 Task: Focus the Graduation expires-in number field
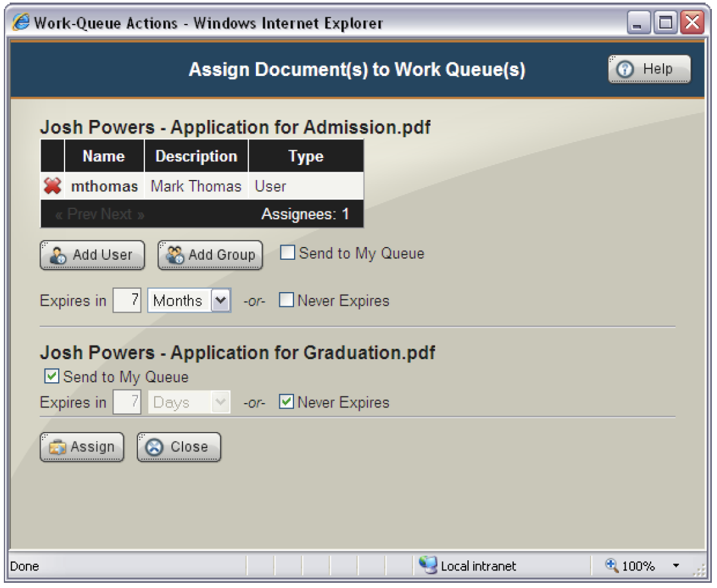click(127, 402)
